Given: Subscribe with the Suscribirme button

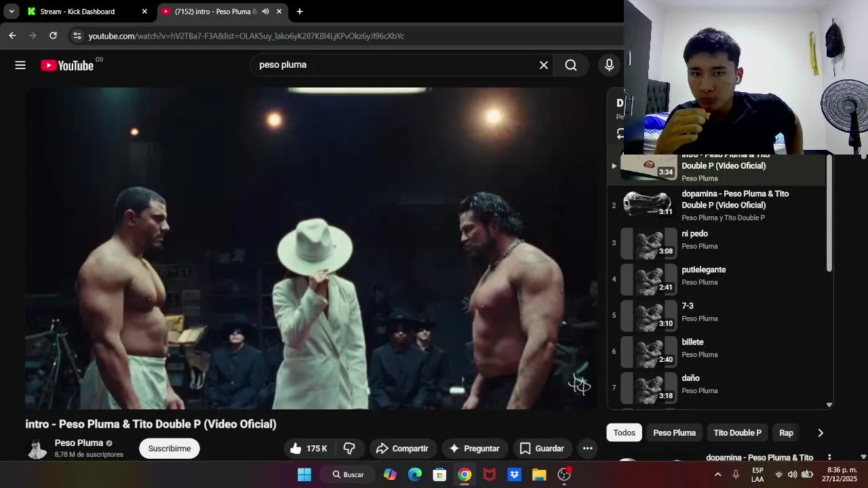Looking at the screenshot, I should tap(170, 448).
